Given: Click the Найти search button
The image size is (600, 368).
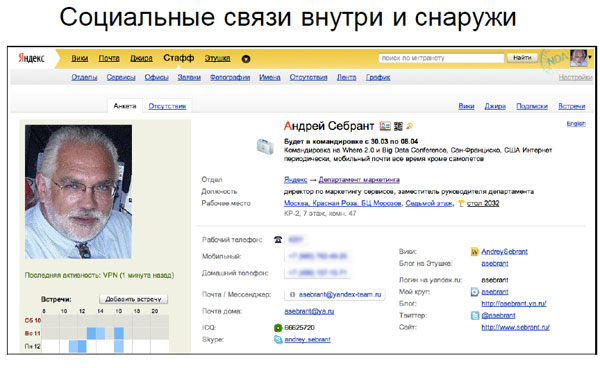Looking at the screenshot, I should tap(522, 58).
